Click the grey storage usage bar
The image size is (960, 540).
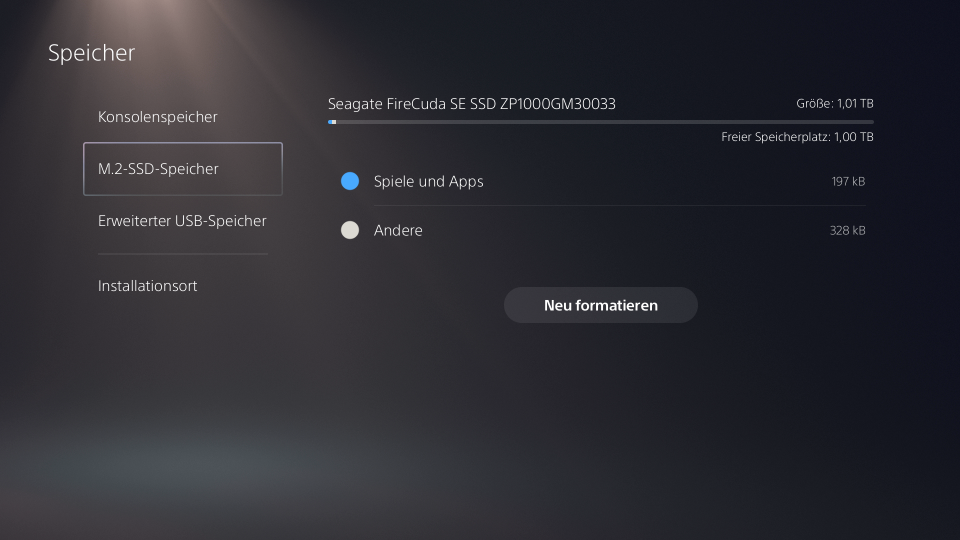coord(600,122)
